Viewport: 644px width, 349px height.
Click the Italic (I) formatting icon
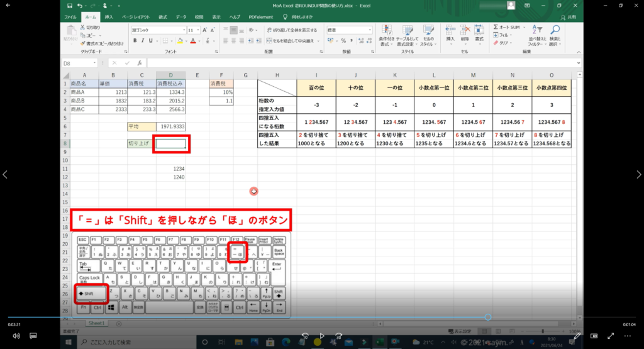(143, 41)
